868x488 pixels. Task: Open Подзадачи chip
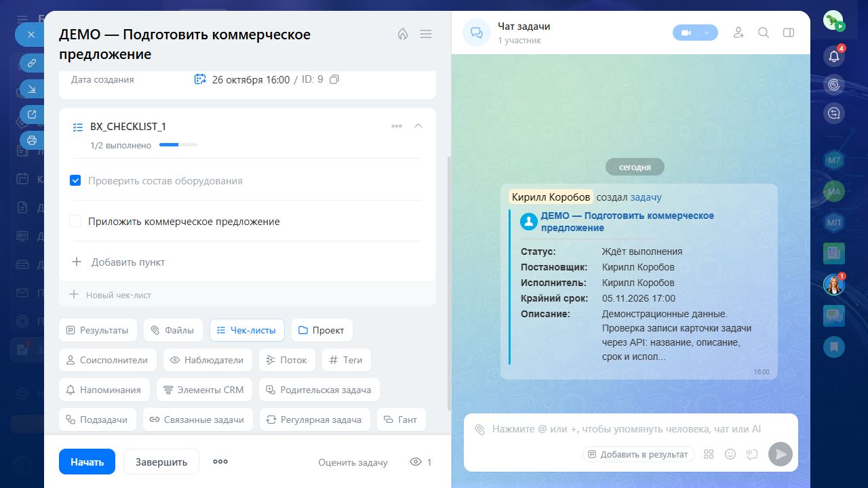pos(98,420)
